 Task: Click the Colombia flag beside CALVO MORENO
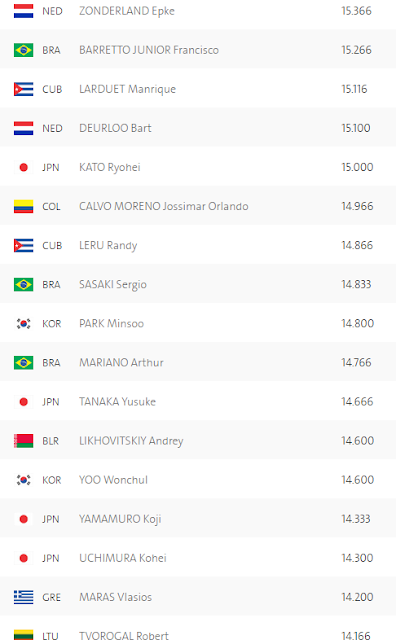[x=24, y=207]
